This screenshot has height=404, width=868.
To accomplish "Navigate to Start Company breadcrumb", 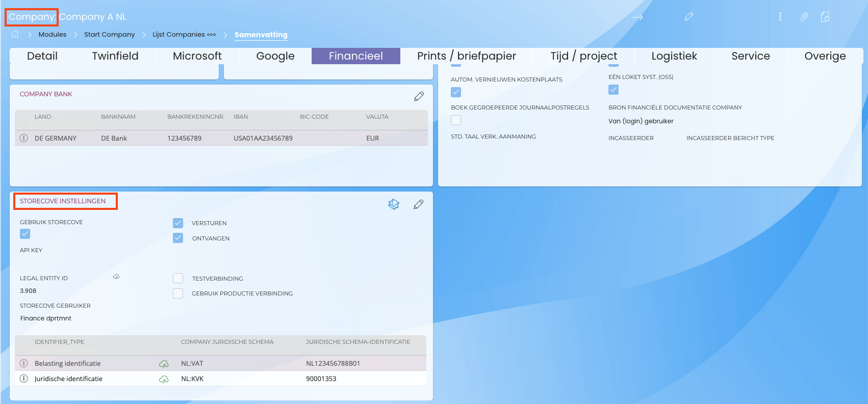I will coord(110,35).
